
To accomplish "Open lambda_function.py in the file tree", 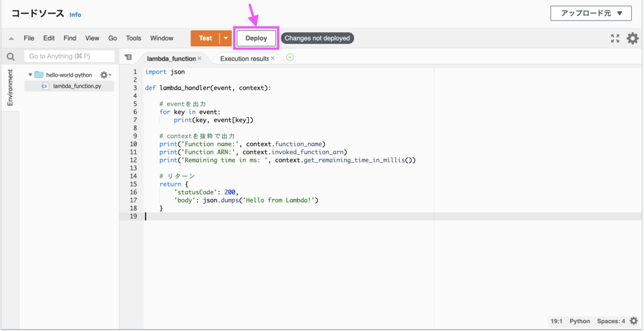I will (x=77, y=86).
